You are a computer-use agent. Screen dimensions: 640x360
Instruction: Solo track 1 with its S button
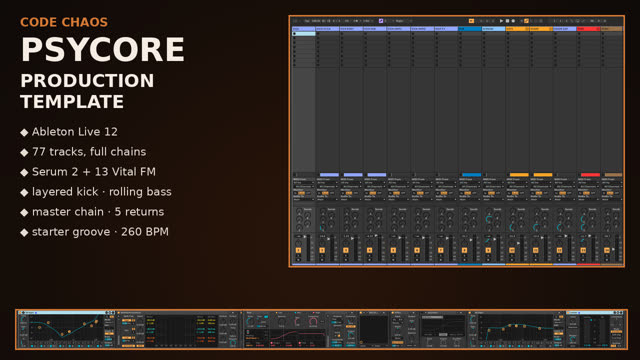tap(298, 256)
